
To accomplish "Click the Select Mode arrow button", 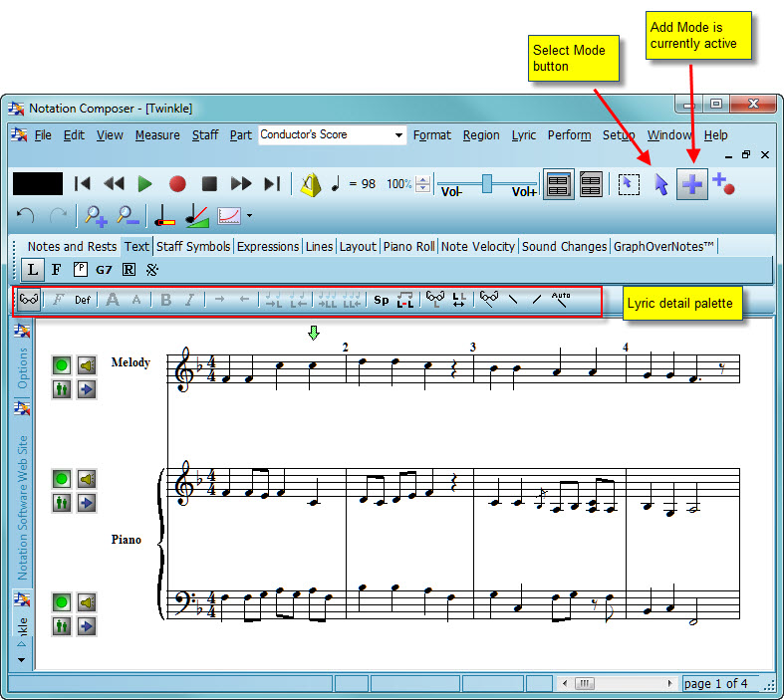I will point(660,184).
